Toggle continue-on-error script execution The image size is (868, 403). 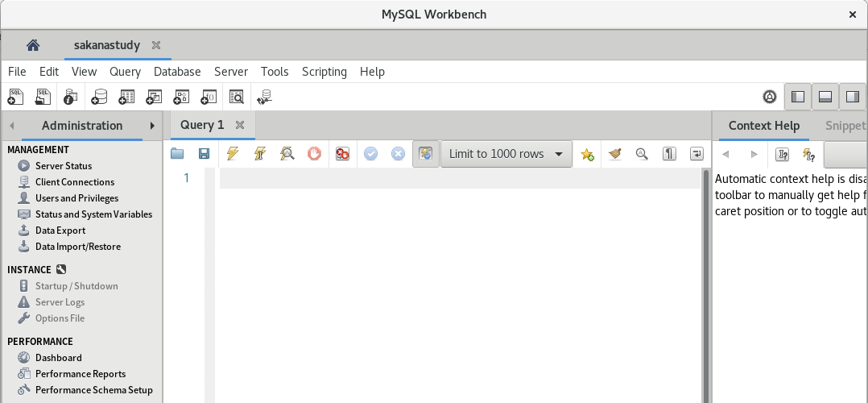point(342,154)
